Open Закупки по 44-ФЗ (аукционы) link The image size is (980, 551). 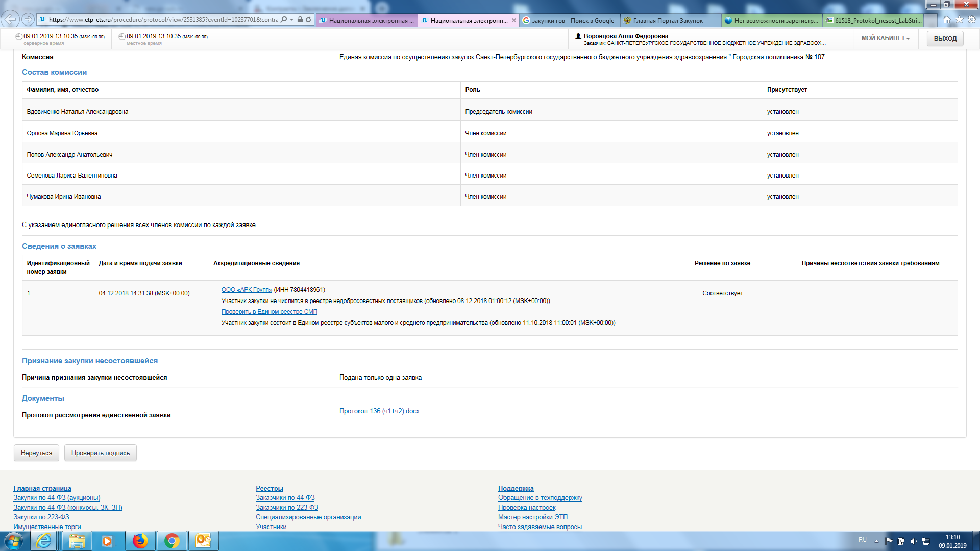57,498
